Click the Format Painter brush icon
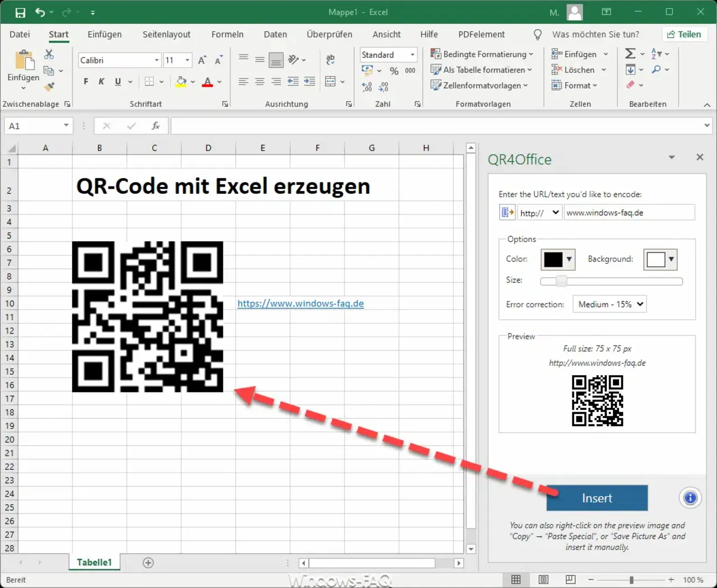This screenshot has height=588, width=717. (x=49, y=86)
